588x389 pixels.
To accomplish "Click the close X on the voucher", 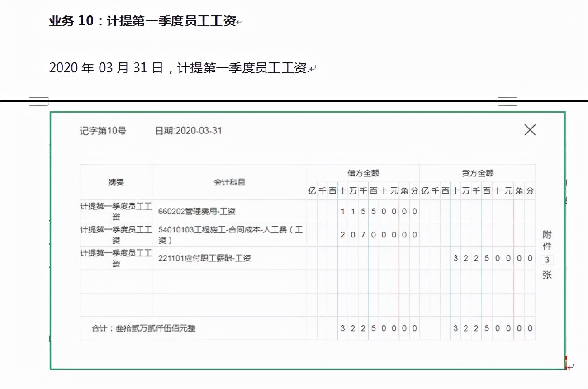I will click(x=530, y=130).
